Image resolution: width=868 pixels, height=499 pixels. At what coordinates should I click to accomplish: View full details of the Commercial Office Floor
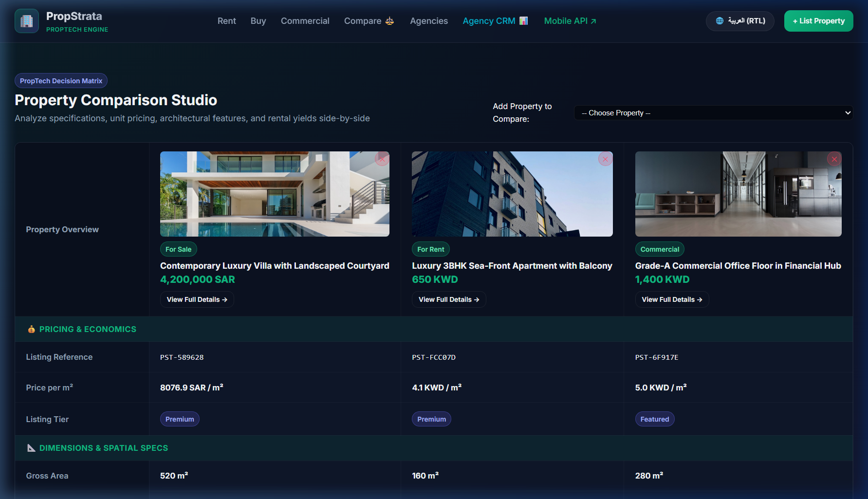click(672, 299)
